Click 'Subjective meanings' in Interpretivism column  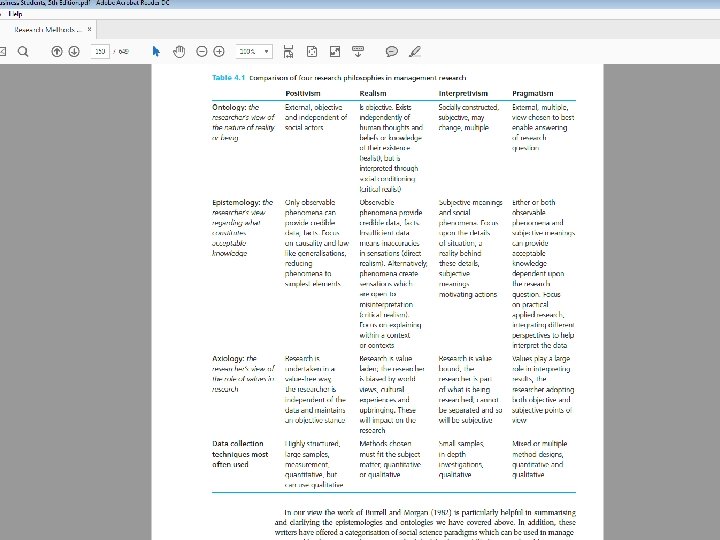[x=470, y=202]
